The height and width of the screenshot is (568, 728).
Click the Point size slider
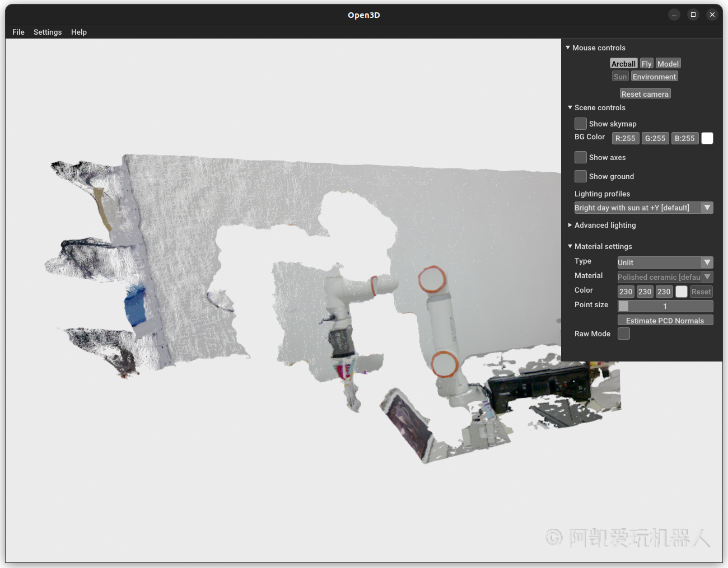tap(665, 306)
